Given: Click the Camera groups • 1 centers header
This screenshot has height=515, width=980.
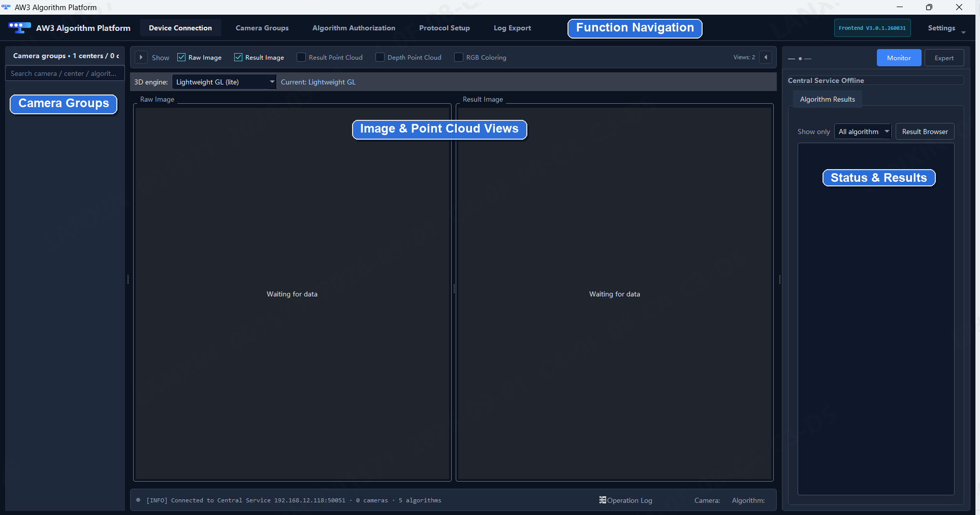Looking at the screenshot, I should [x=66, y=56].
